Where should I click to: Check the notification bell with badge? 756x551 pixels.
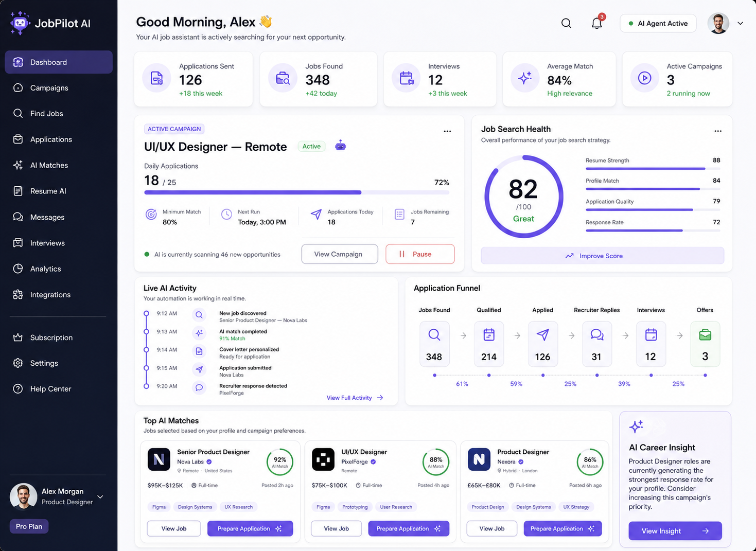pyautogui.click(x=597, y=23)
